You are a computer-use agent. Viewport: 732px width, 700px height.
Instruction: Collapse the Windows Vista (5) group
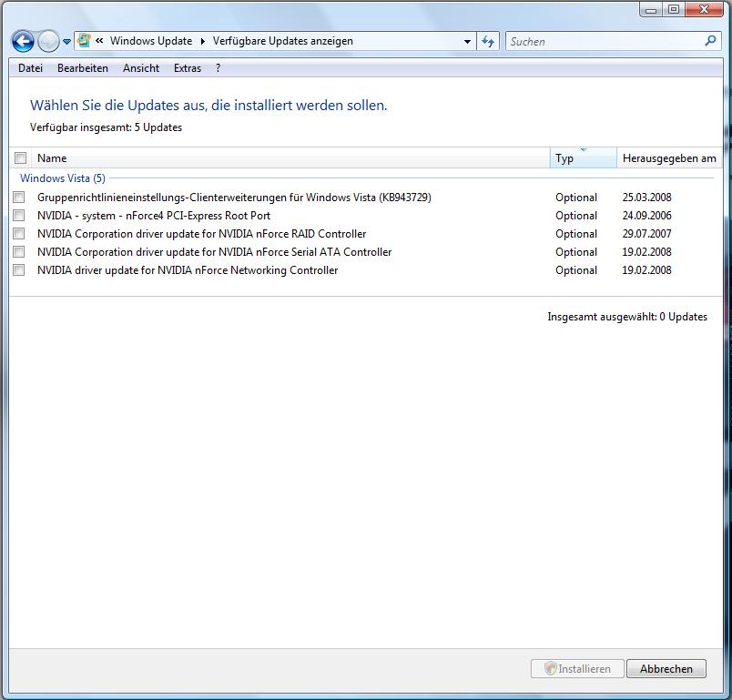(63, 178)
